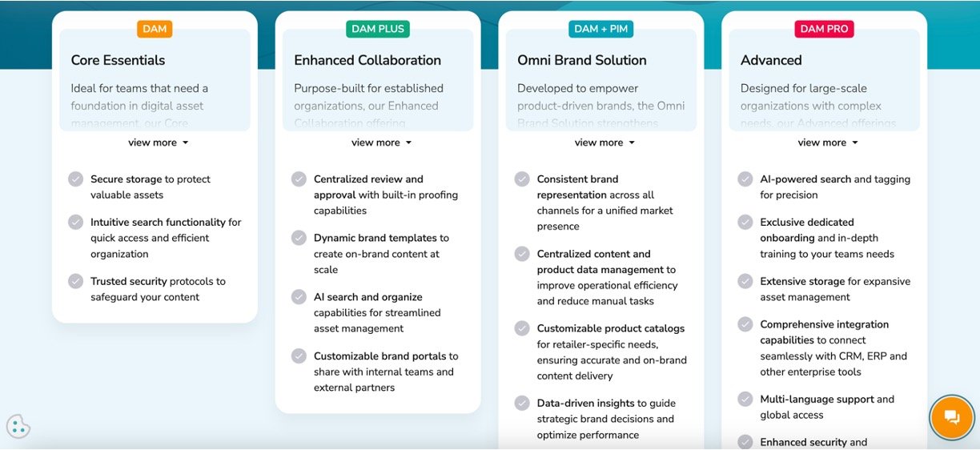The width and height of the screenshot is (980, 450).
Task: Select the green DAM PLUS badge
Action: [378, 29]
